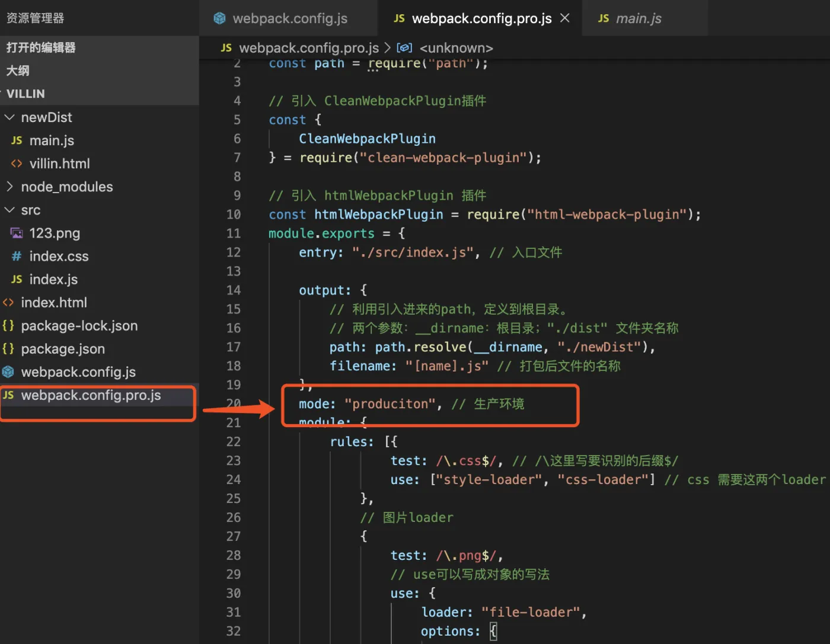Image resolution: width=830 pixels, height=644 pixels.
Task: Collapse the newDist folder
Action: coord(100,117)
